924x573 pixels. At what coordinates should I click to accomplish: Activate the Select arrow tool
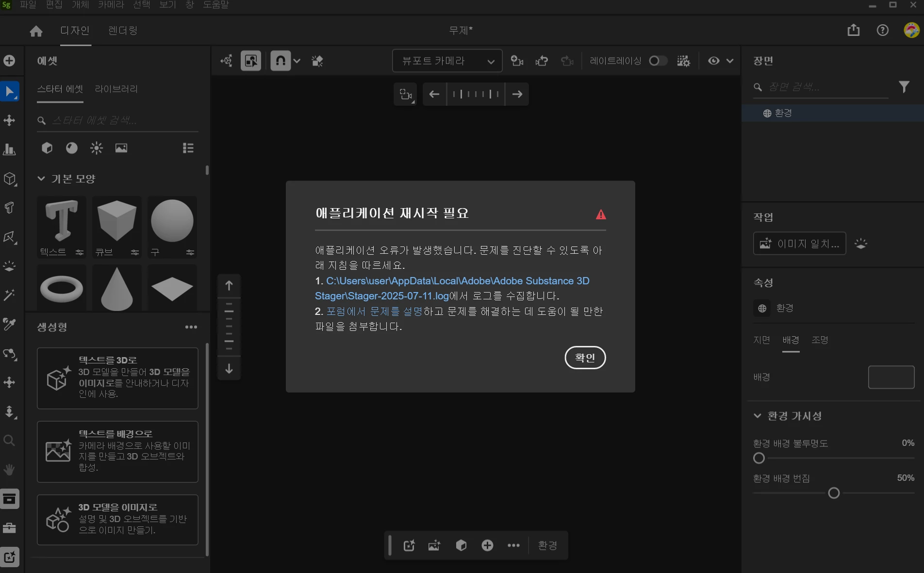pos(10,91)
